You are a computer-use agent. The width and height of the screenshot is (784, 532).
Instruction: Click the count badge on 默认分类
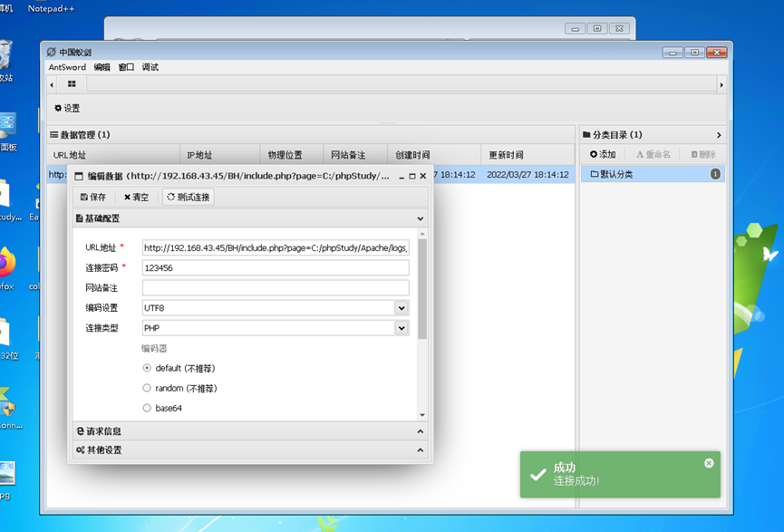[715, 174]
